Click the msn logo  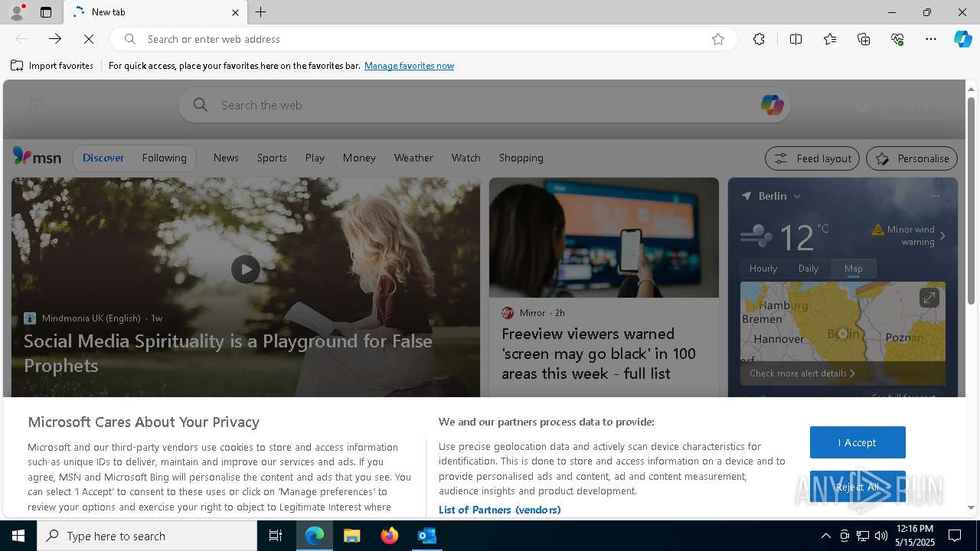click(x=37, y=157)
